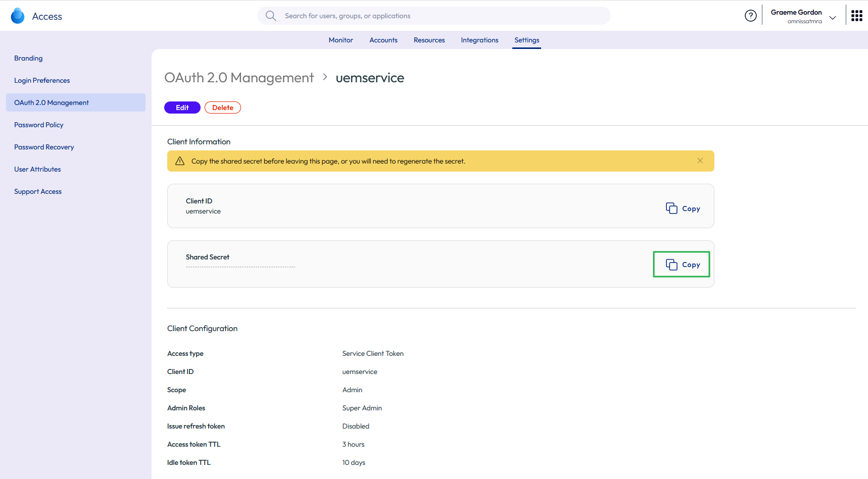The image size is (868, 479).
Task: Dismiss the shared secret warning banner
Action: (x=700, y=161)
